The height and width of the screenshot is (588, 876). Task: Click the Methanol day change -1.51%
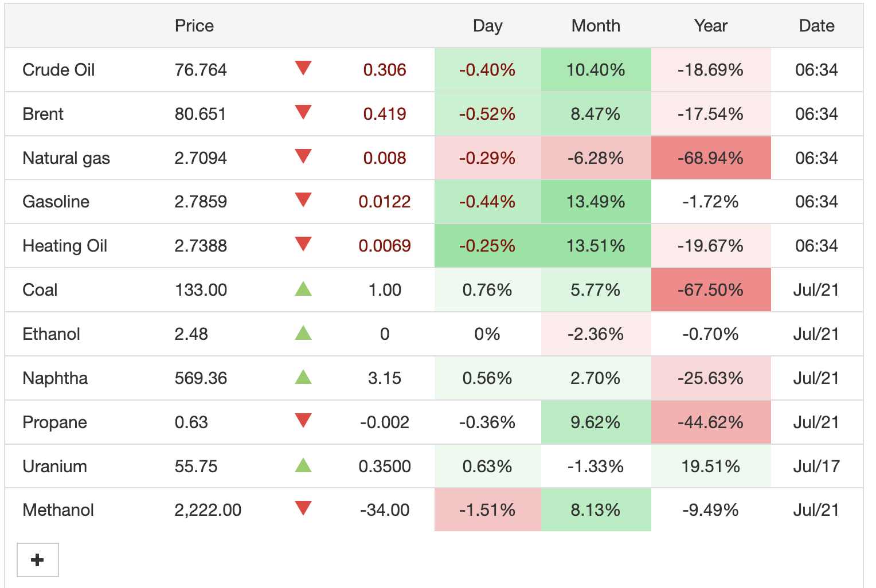[x=487, y=510]
